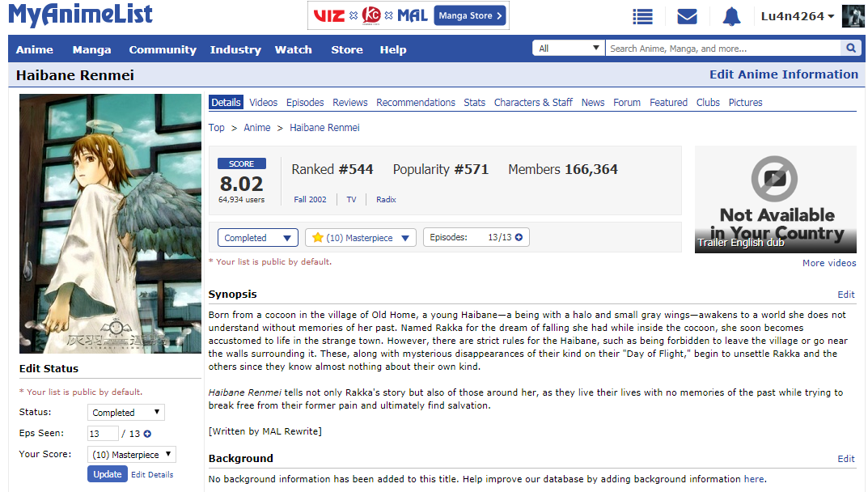
Task: Expand the search category All dropdown
Action: [x=568, y=49]
